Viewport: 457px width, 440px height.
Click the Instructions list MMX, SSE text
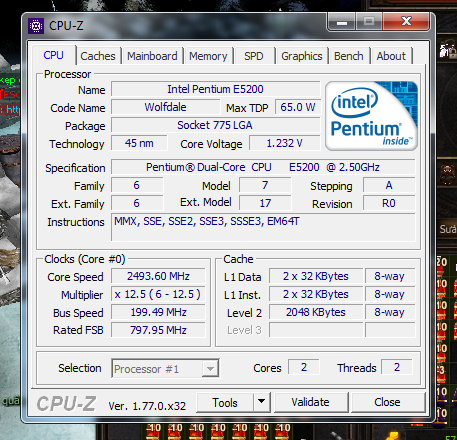(207, 221)
